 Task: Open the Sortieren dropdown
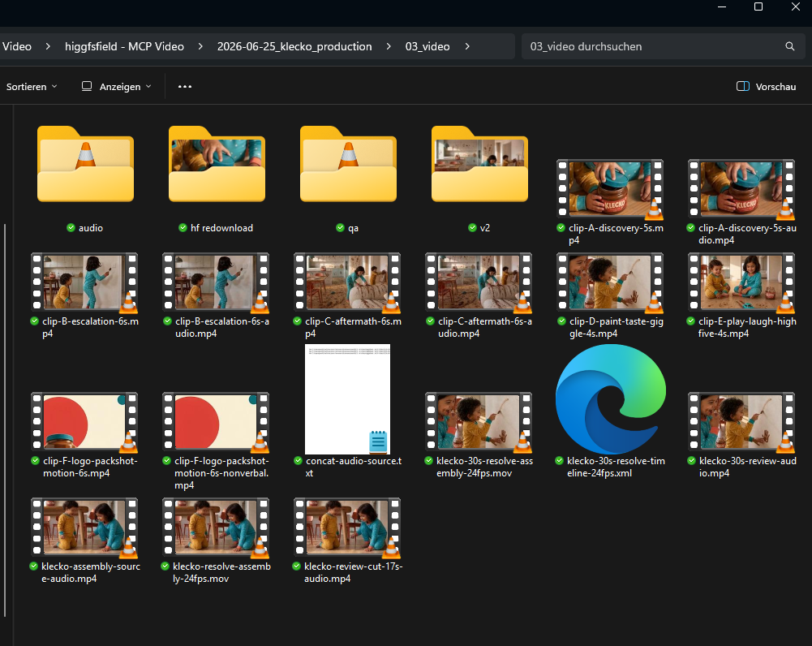click(x=32, y=87)
